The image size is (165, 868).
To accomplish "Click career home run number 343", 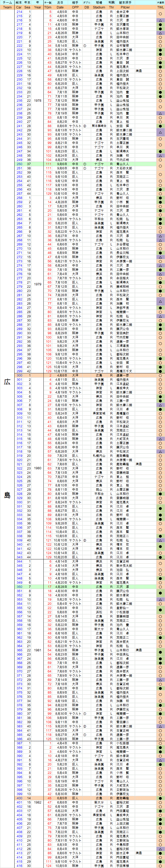I will (x=19, y=557).
